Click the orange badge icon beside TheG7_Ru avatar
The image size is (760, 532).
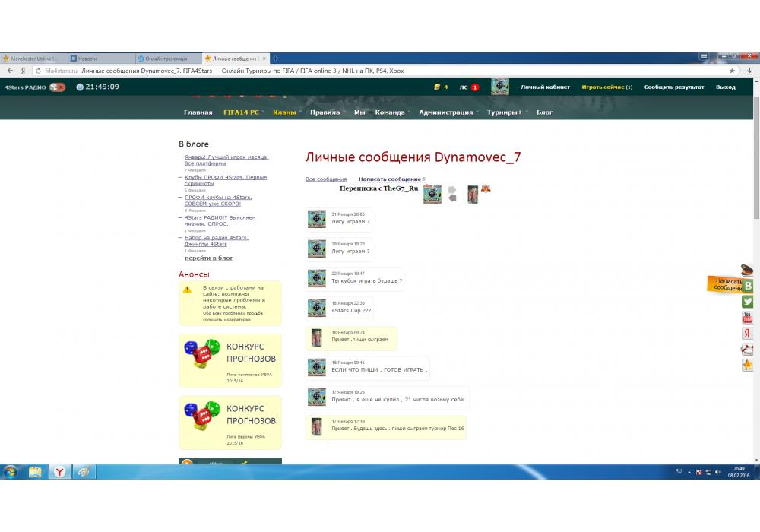pyautogui.click(x=486, y=189)
